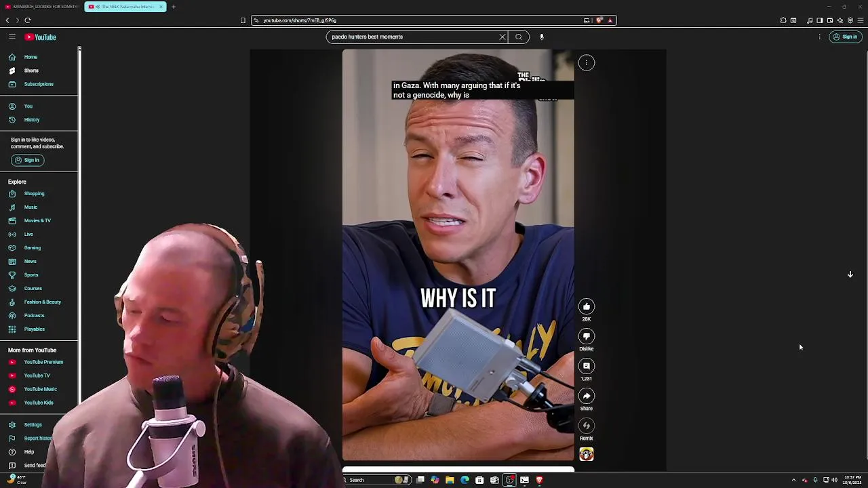This screenshot has width=868, height=488.
Task: Go to the next Short arrow
Action: click(x=850, y=274)
